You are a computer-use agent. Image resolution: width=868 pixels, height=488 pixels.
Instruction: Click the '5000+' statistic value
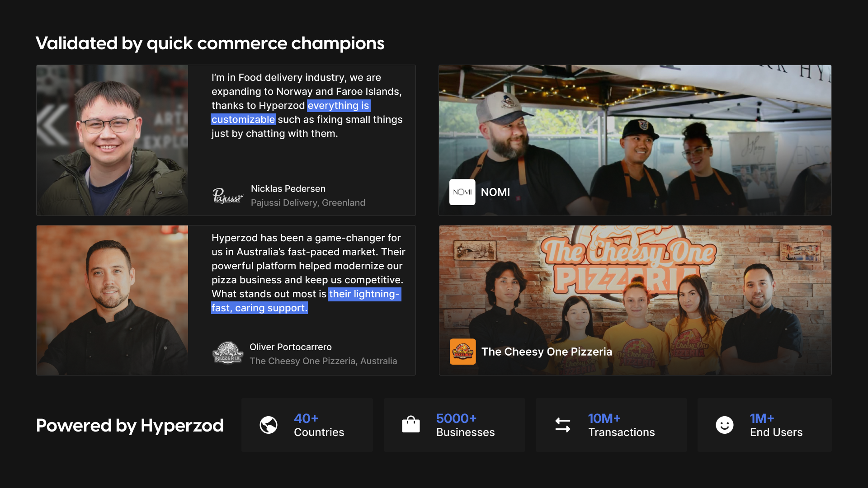457,418
